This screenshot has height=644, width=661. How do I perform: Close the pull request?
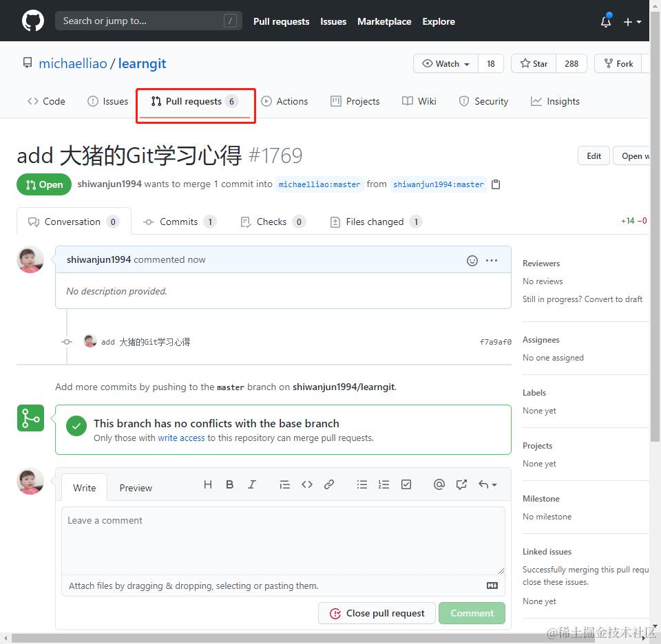pyautogui.click(x=377, y=613)
